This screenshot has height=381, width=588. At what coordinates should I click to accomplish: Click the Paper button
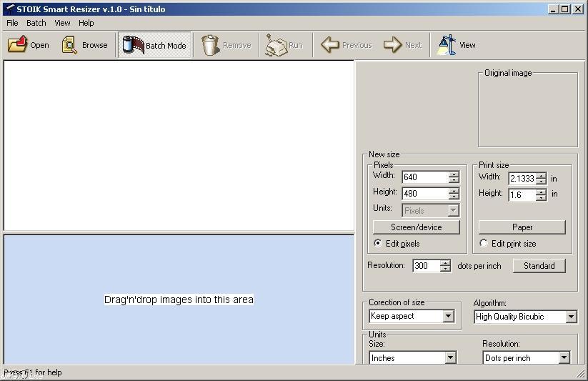(522, 227)
